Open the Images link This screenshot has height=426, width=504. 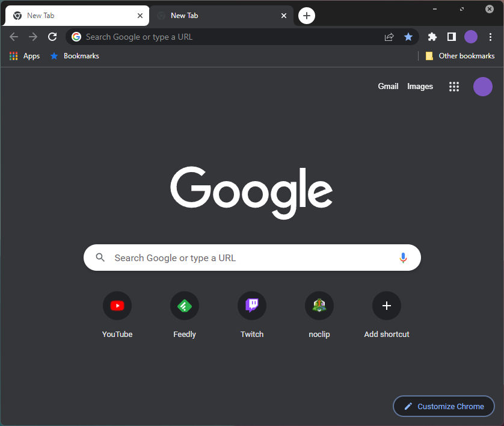420,87
